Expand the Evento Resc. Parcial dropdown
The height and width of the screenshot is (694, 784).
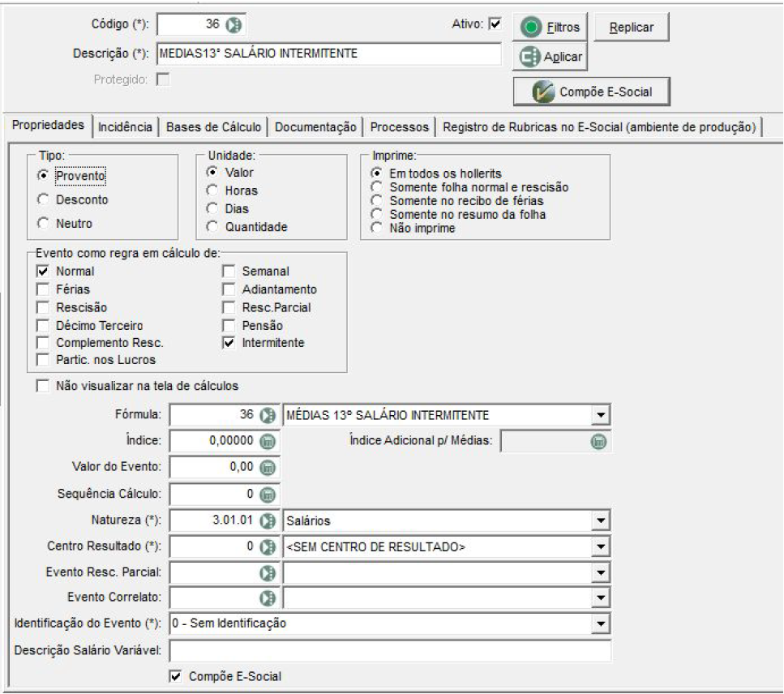(601, 573)
